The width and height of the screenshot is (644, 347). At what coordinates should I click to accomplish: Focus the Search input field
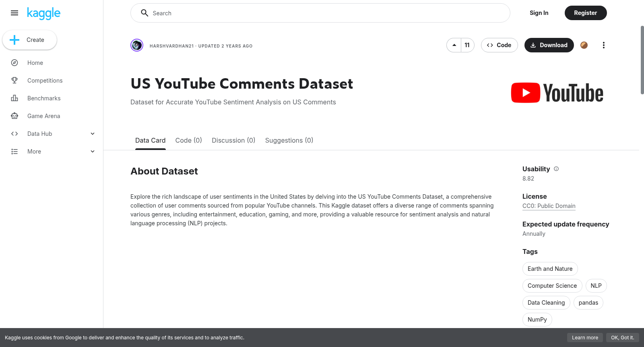coord(320,13)
